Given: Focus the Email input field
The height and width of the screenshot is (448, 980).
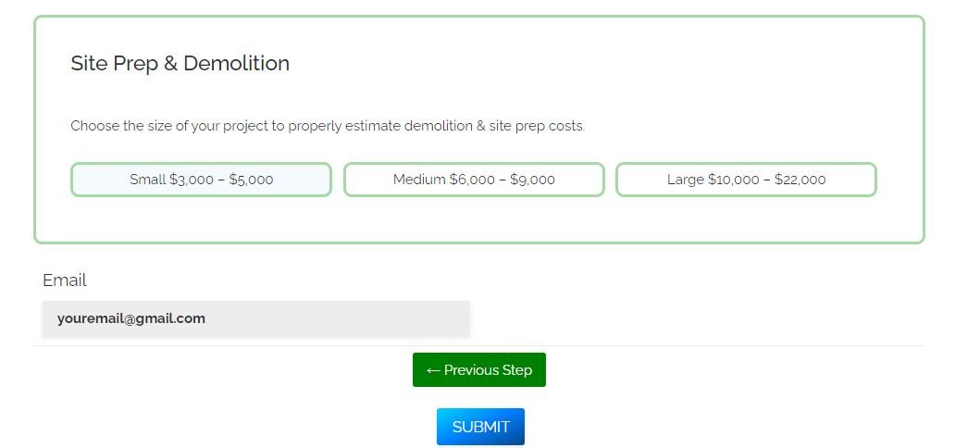Looking at the screenshot, I should [256, 318].
